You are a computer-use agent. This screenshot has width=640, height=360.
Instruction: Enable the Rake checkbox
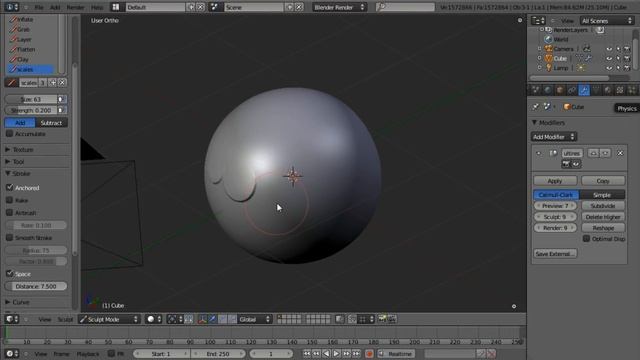9,200
